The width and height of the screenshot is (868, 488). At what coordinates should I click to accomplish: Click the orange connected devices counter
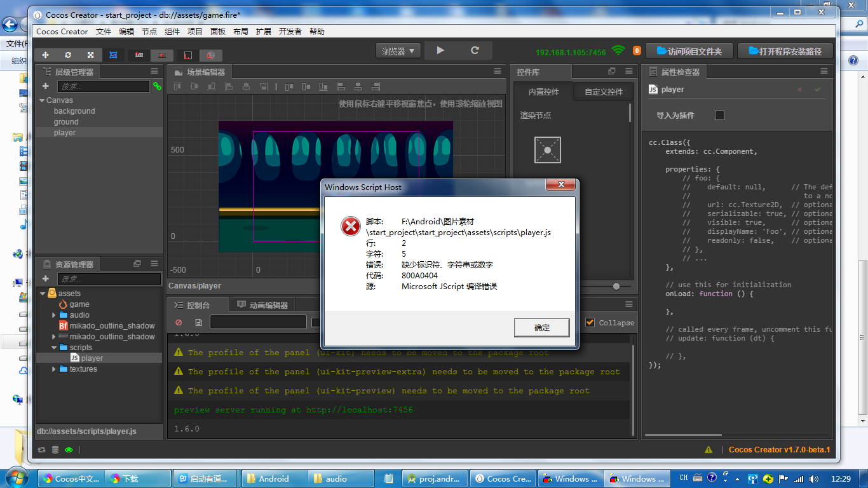(637, 51)
